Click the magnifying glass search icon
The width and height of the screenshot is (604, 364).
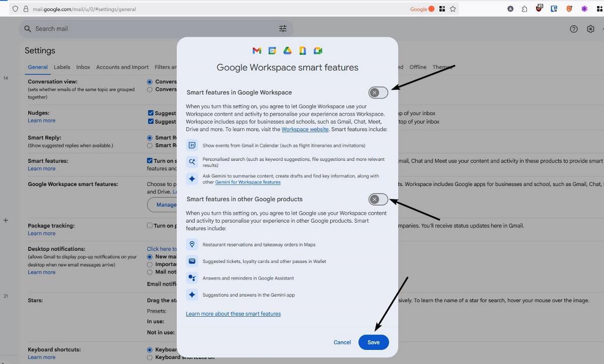pos(28,29)
